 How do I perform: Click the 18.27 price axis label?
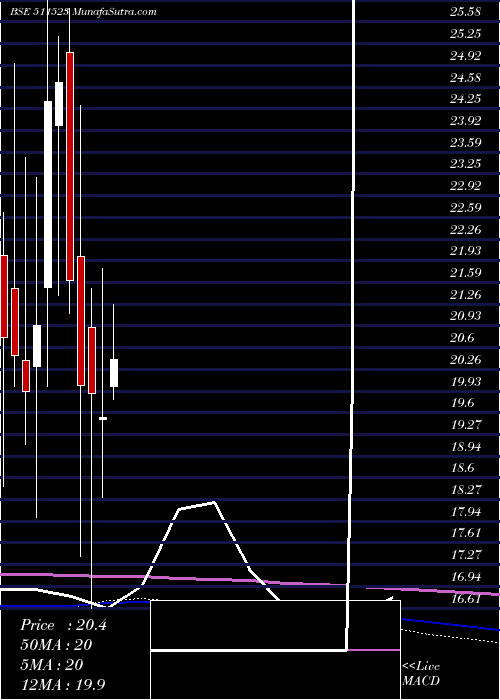tap(466, 490)
